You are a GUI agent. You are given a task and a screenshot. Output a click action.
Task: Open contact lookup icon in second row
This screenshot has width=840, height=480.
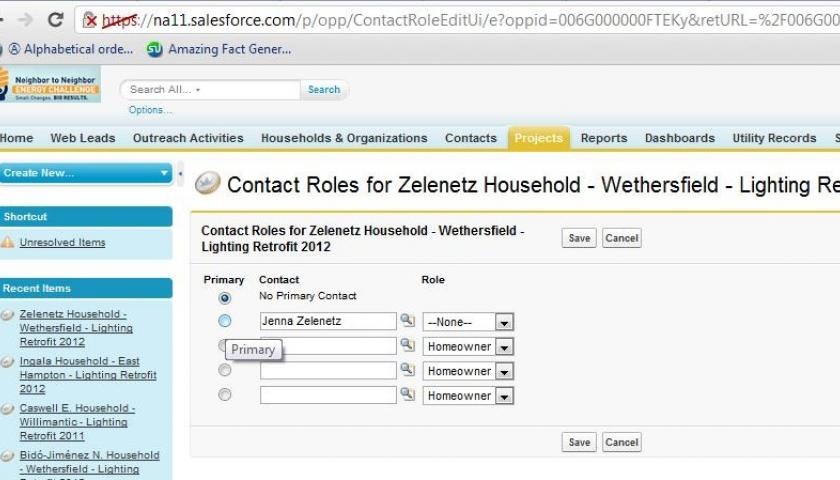coord(408,344)
